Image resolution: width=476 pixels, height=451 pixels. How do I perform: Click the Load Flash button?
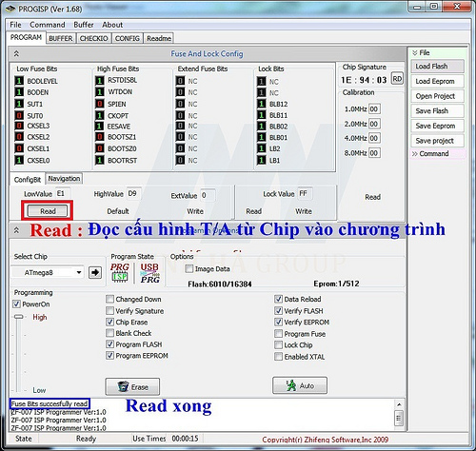pyautogui.click(x=437, y=67)
